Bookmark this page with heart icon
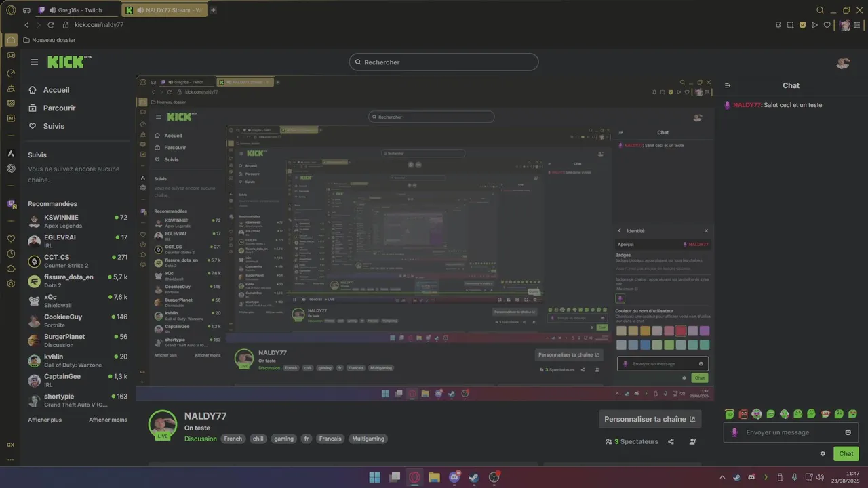Screen dimensions: 868x488 click(x=827, y=25)
